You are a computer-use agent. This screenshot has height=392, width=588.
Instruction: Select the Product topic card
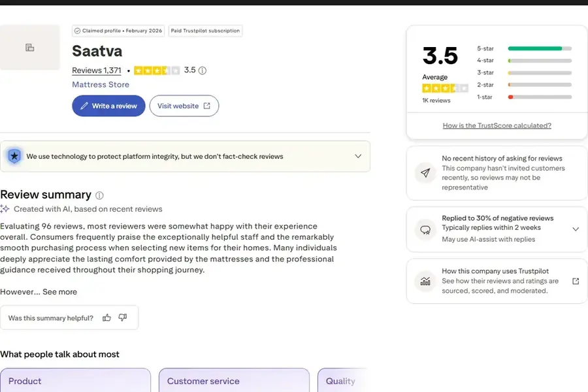click(x=75, y=380)
